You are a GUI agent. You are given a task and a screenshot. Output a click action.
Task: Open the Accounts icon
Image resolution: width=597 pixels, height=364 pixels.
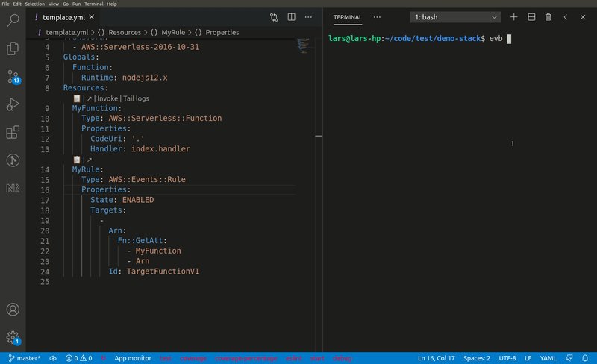13,310
